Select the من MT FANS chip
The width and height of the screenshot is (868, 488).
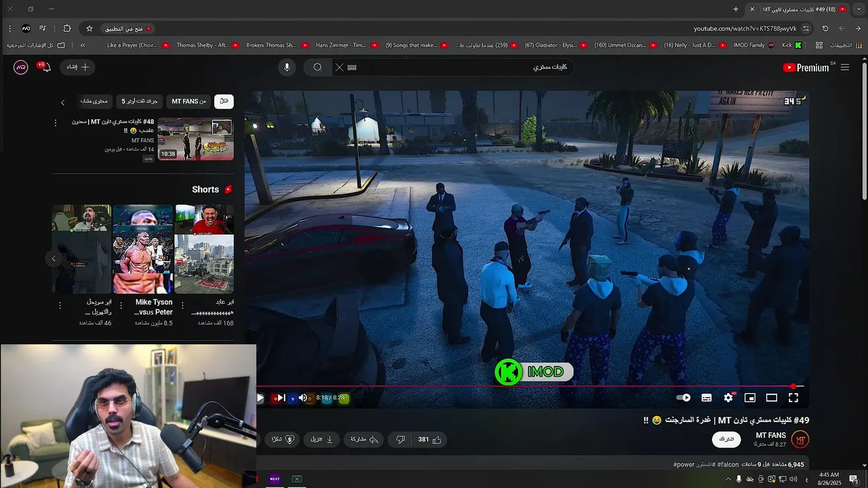[x=189, y=101]
